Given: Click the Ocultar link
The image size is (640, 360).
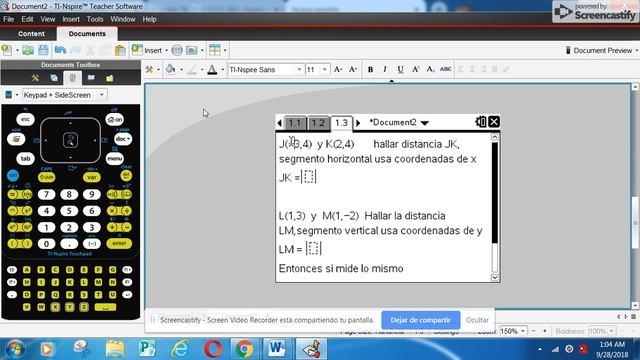Looking at the screenshot, I should [x=477, y=320].
